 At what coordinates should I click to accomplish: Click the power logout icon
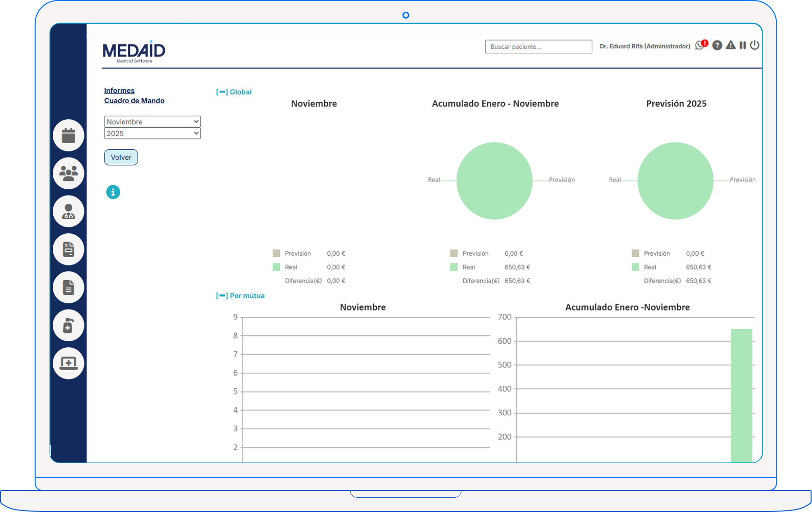tap(755, 45)
